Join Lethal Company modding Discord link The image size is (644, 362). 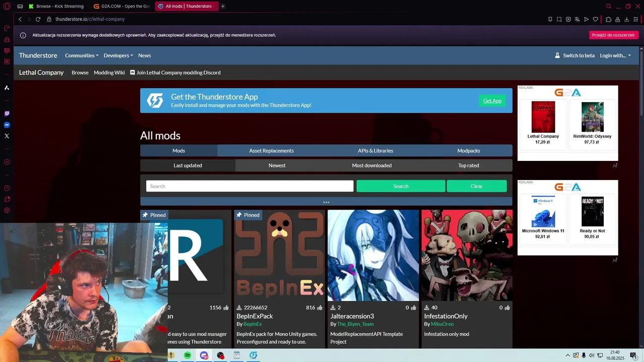tap(175, 72)
